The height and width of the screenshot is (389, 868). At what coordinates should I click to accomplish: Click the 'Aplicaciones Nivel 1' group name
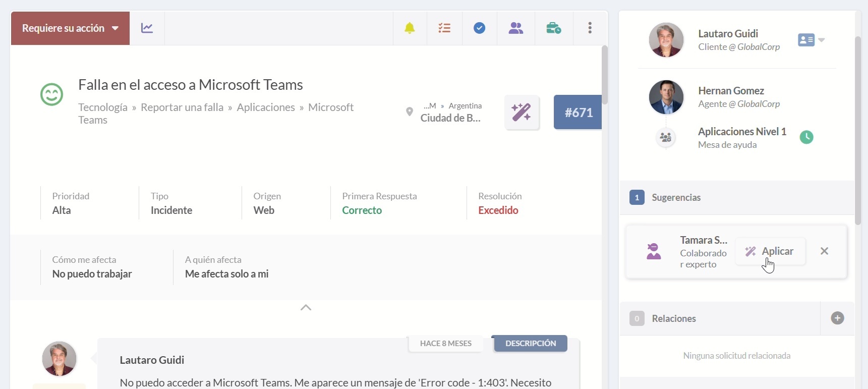742,132
